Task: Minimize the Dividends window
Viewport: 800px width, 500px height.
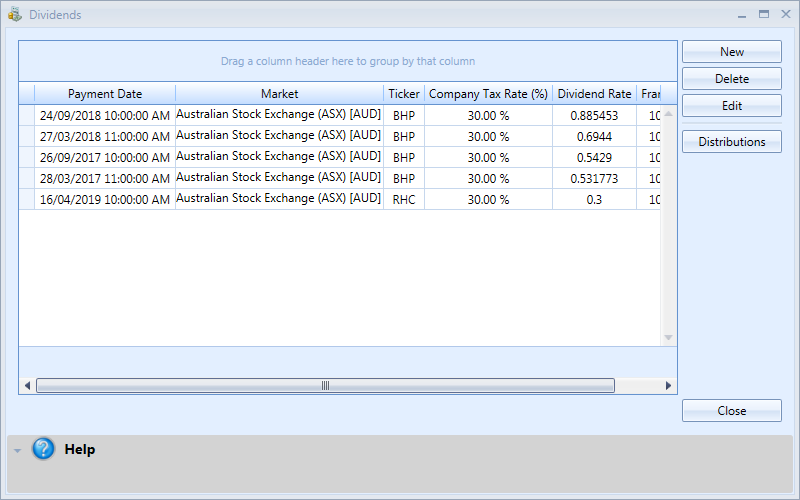Action: click(742, 15)
